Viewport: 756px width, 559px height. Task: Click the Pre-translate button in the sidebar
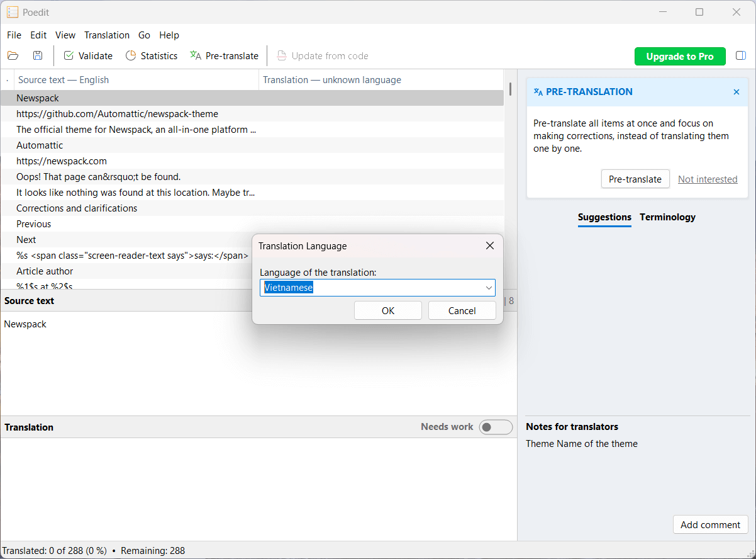coord(635,179)
